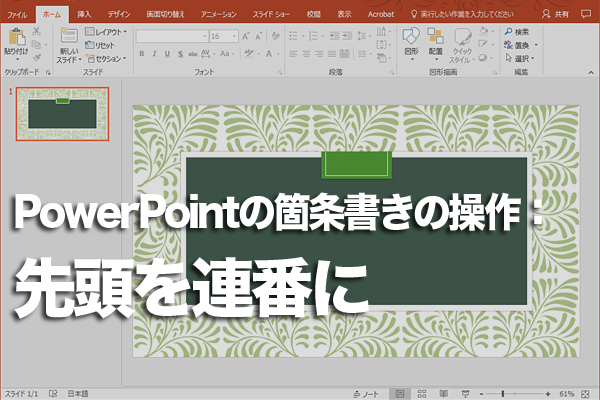Image resolution: width=600 pixels, height=400 pixels.
Task: Click the decrease indent icon
Action: [334, 36]
